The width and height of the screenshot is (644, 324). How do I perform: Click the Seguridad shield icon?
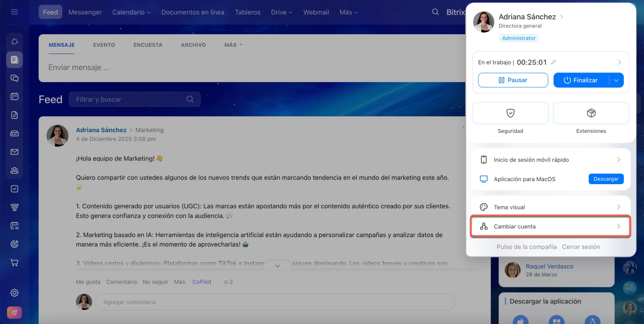[510, 113]
